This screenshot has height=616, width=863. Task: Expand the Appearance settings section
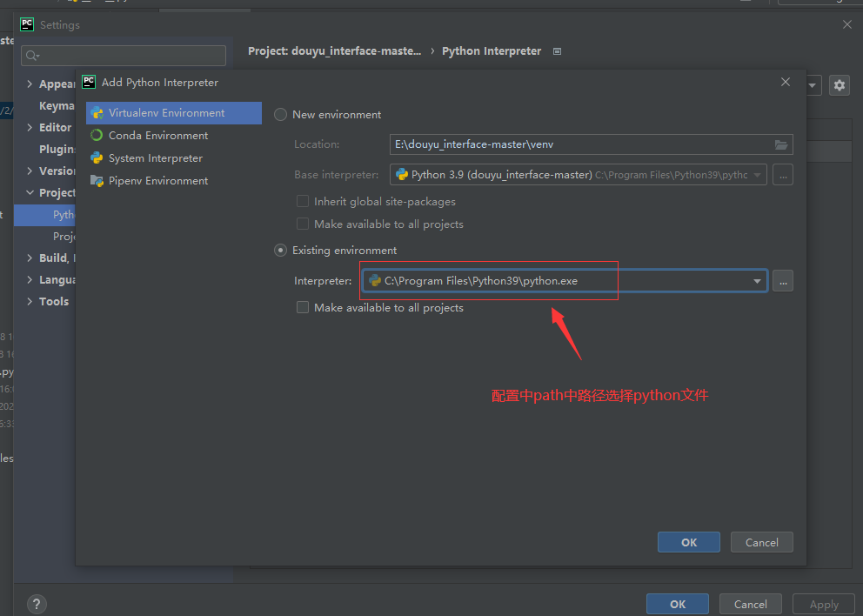[x=30, y=84]
